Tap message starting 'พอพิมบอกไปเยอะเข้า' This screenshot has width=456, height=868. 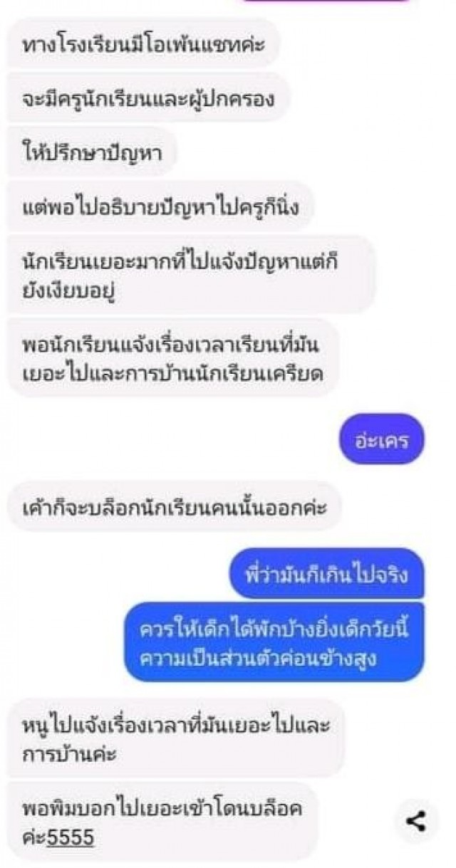pyautogui.click(x=162, y=822)
